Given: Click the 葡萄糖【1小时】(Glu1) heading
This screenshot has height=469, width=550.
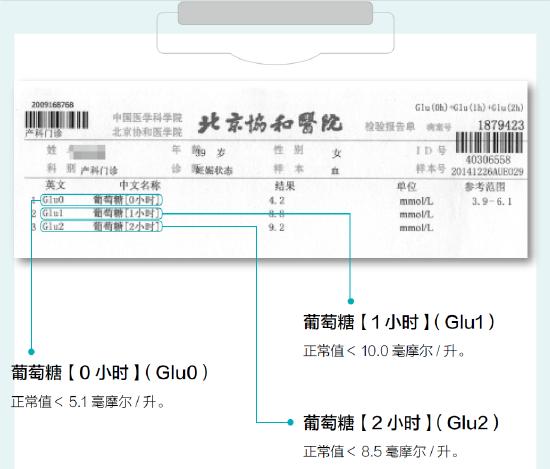Looking at the screenshot, I should pos(399,322).
